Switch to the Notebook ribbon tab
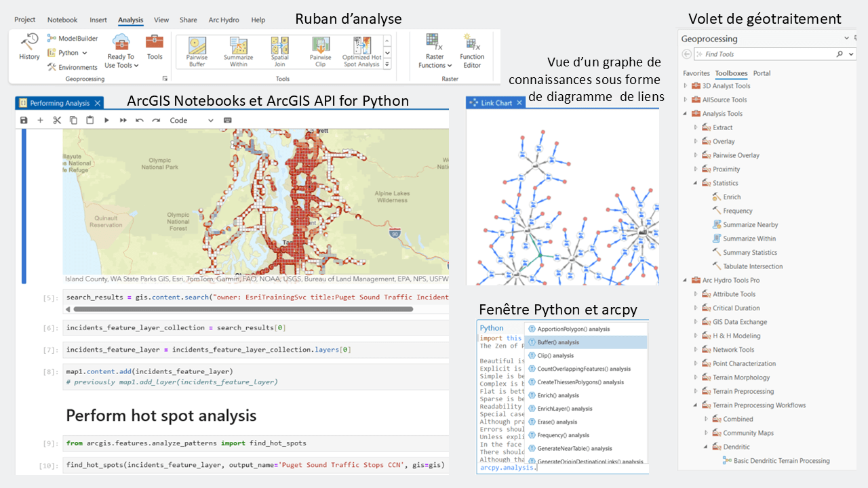The image size is (868, 488). pos(62,20)
